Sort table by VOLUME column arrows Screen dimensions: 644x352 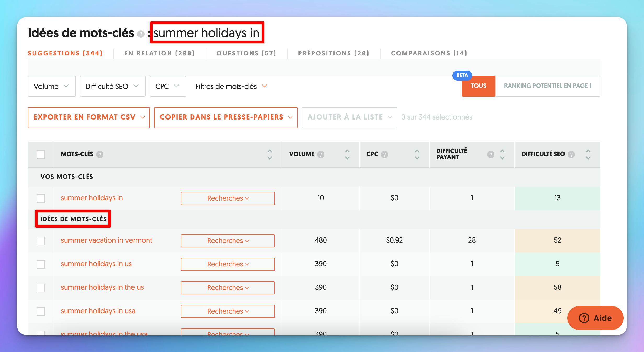(347, 155)
